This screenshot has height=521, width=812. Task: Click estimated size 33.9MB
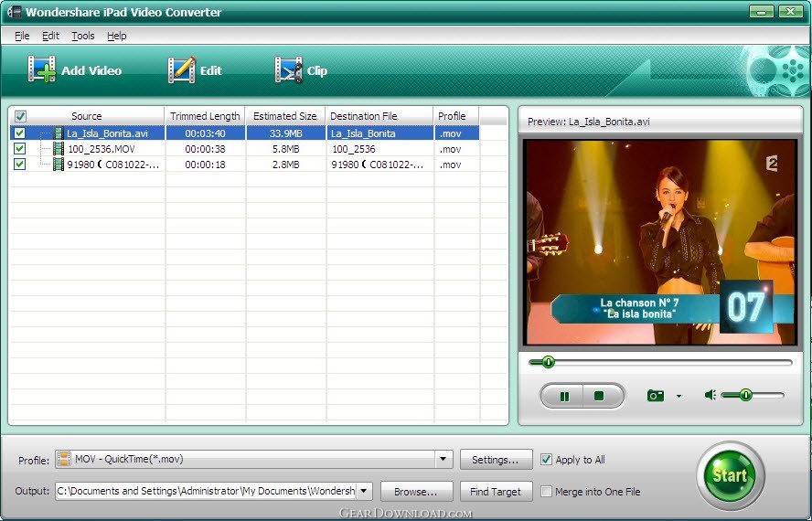[x=286, y=133]
